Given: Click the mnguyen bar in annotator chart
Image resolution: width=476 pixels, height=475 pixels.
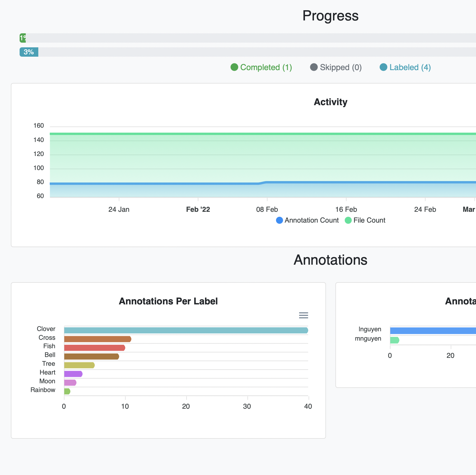Looking at the screenshot, I should (x=394, y=340).
